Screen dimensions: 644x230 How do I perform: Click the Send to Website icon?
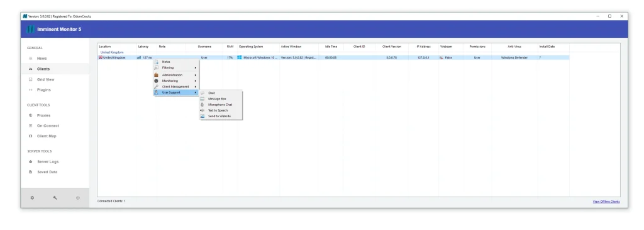pyautogui.click(x=202, y=116)
